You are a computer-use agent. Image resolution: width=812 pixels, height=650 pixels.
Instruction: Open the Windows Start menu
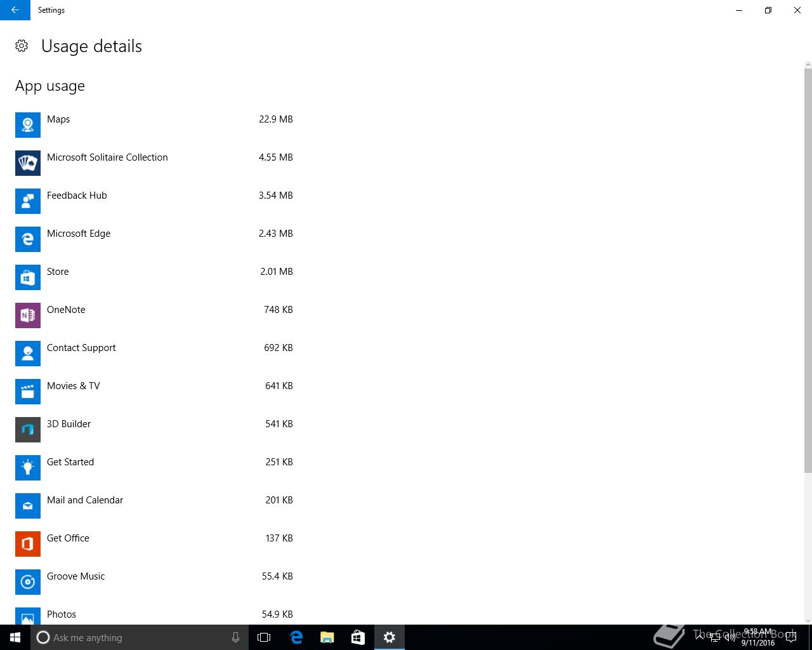15,637
